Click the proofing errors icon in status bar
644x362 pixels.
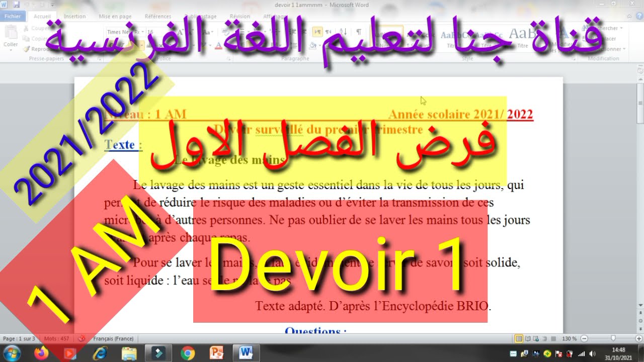pyautogui.click(x=82, y=338)
